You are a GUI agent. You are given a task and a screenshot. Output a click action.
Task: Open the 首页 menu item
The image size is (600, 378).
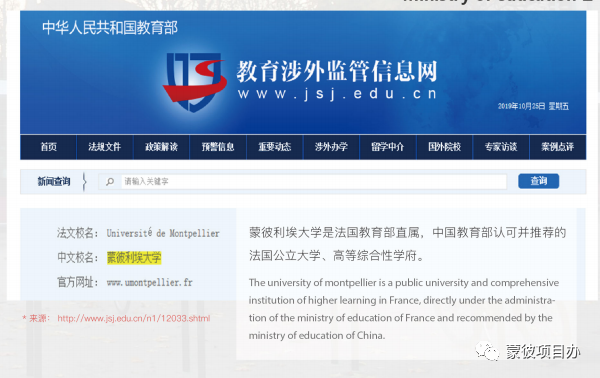point(49,147)
